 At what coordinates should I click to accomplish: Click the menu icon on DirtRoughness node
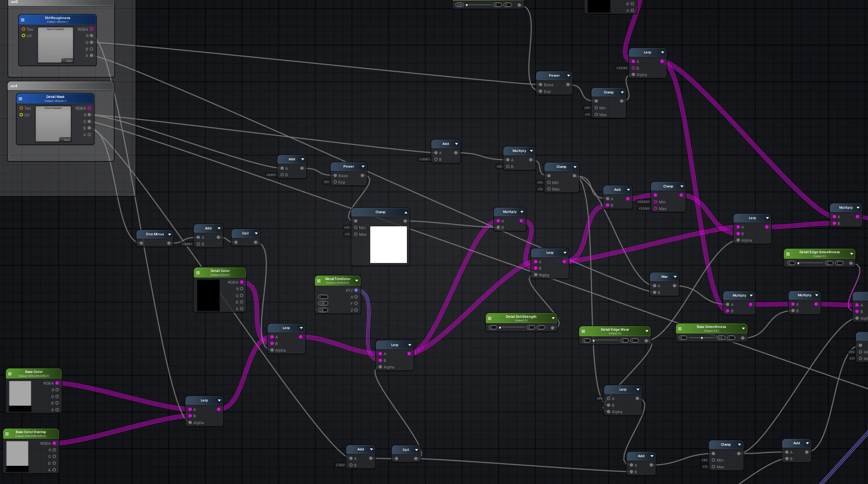[23, 20]
